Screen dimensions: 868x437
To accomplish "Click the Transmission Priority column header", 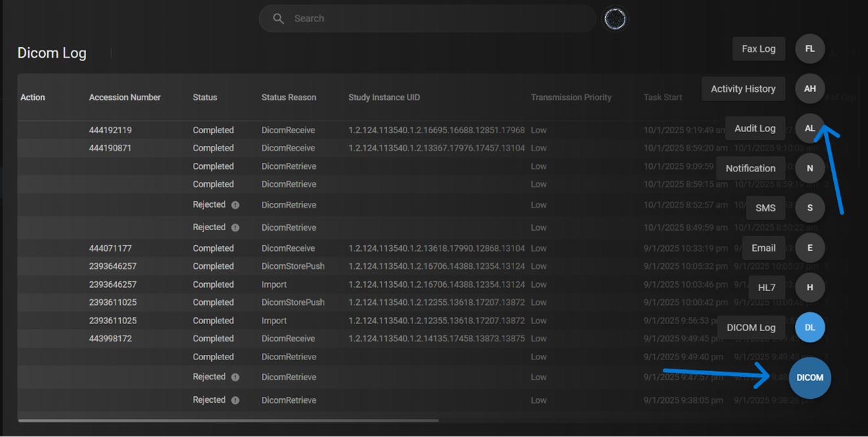I will (x=571, y=97).
